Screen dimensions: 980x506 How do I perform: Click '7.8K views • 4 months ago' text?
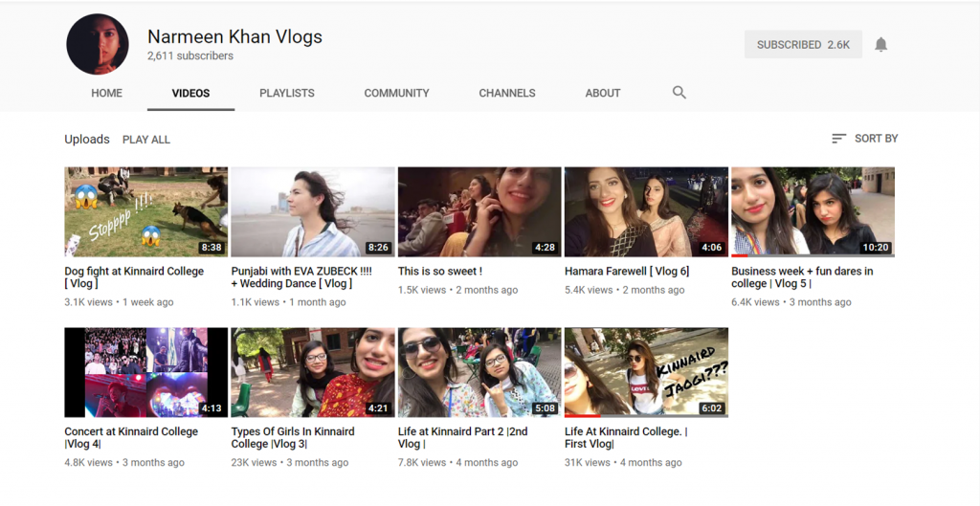pyautogui.click(x=457, y=462)
